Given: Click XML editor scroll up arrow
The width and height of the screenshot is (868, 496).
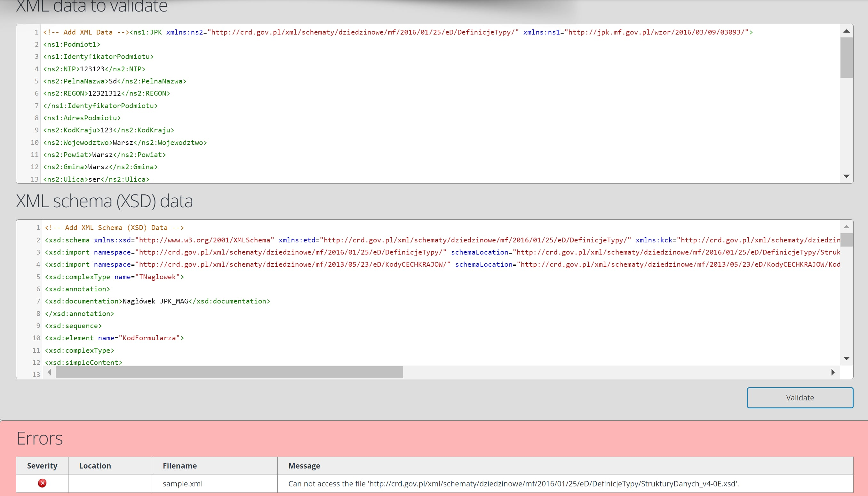Looking at the screenshot, I should [846, 31].
